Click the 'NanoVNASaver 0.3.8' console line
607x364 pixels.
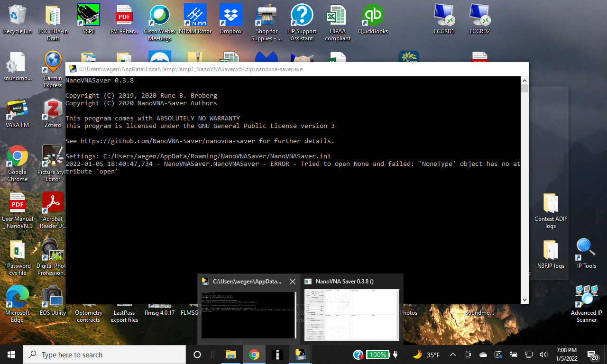[100, 80]
